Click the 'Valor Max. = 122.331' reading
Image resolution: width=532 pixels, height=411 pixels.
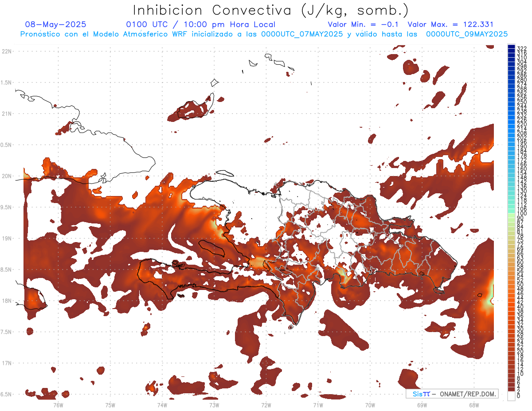point(450,24)
